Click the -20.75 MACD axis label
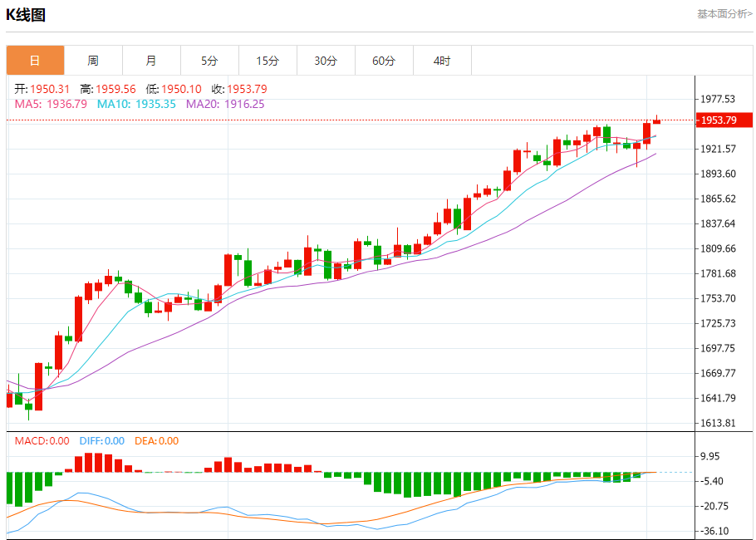The width and height of the screenshot is (756, 540). (x=715, y=506)
